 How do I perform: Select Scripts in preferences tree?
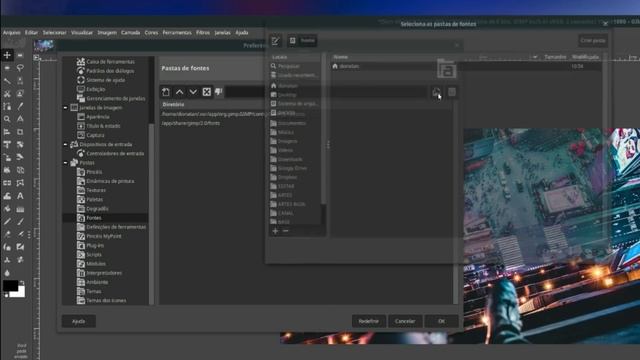94,255
